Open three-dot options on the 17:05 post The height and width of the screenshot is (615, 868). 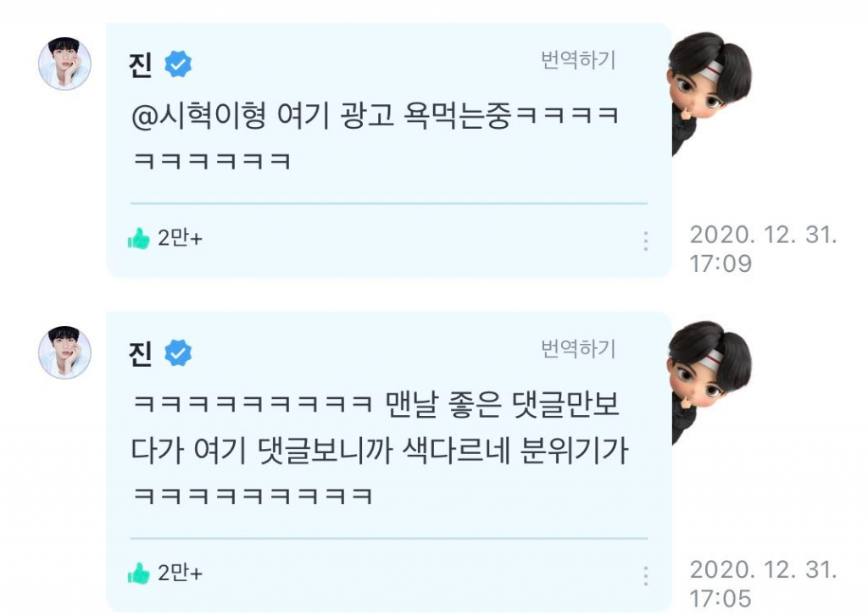[645, 576]
